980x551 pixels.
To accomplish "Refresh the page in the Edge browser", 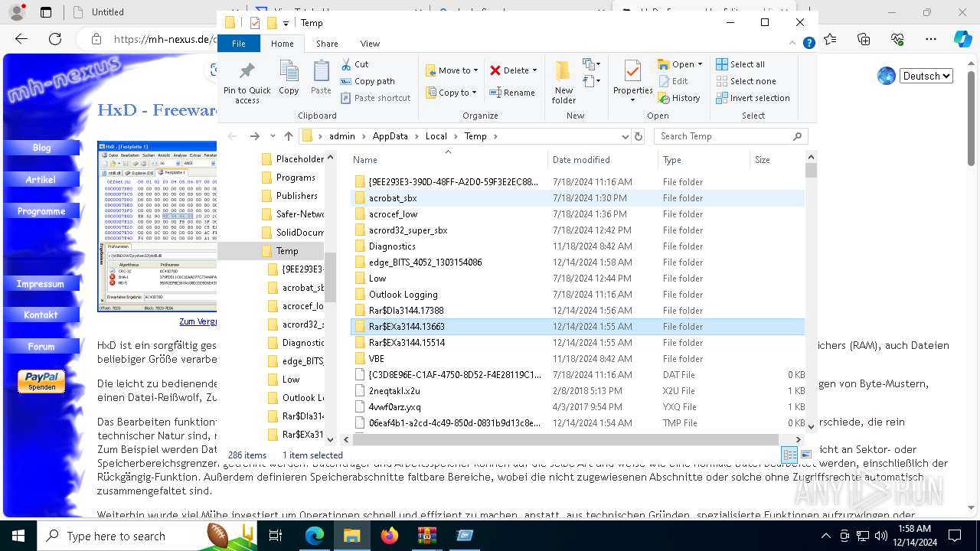I will click(x=55, y=39).
